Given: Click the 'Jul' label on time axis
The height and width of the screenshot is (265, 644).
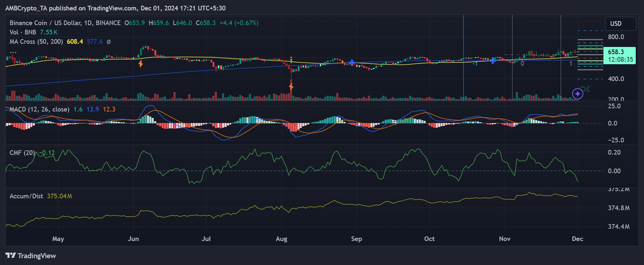Looking at the screenshot, I should (x=206, y=239).
